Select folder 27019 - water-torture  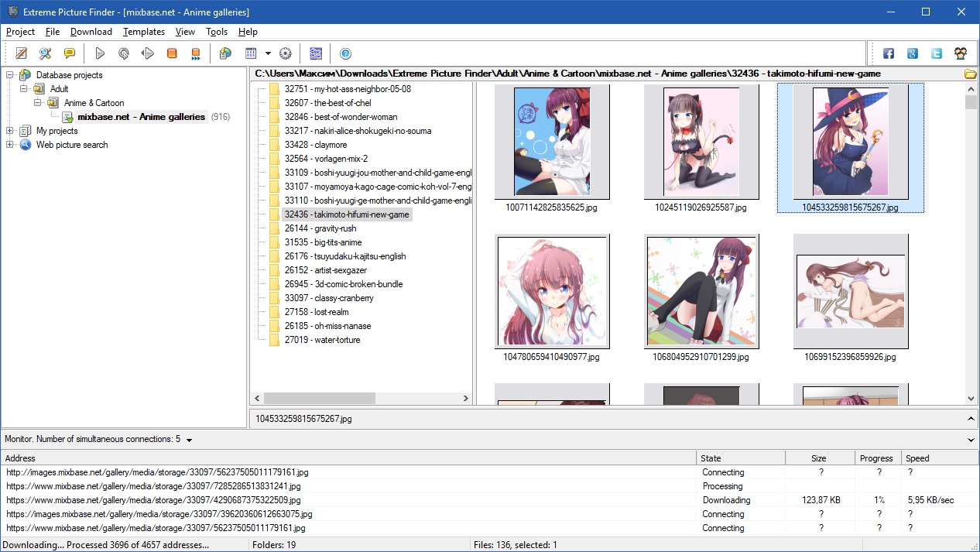click(x=322, y=340)
